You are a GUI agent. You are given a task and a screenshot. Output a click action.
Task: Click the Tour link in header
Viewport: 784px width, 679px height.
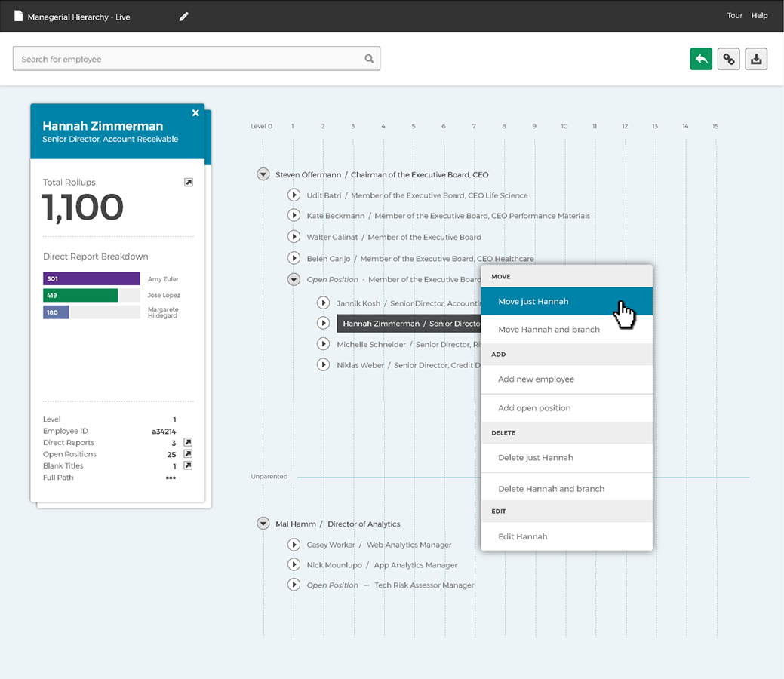point(734,16)
